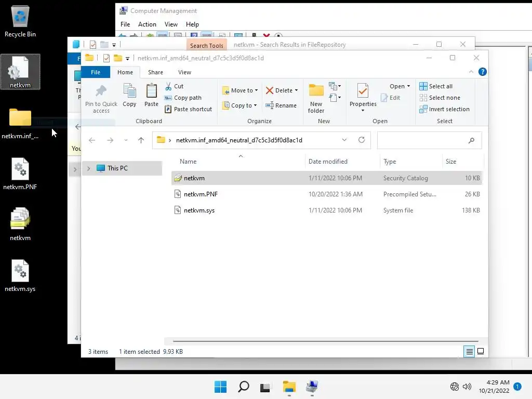Select netkvm.PNF file row
This screenshot has height=399, width=532.
(x=327, y=194)
